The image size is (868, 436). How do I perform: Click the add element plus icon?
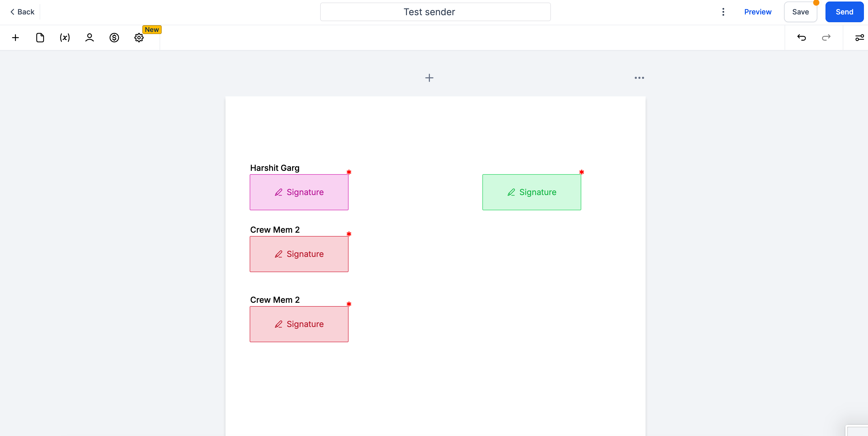(x=15, y=37)
